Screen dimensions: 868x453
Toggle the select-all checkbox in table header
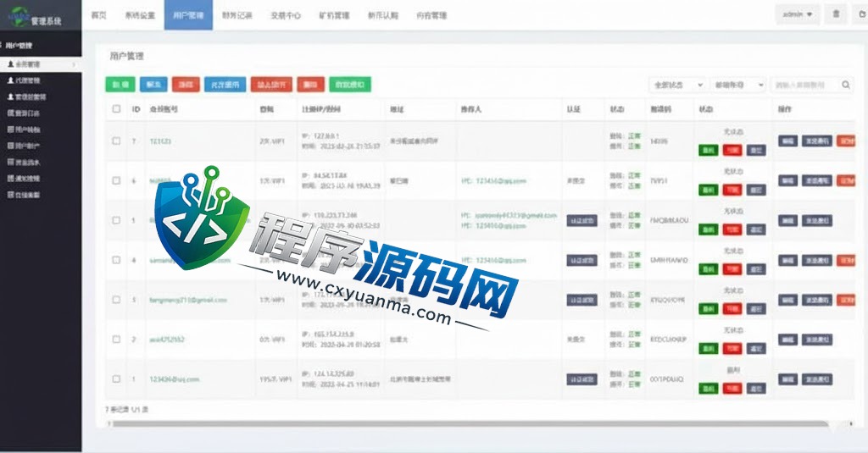[116, 109]
